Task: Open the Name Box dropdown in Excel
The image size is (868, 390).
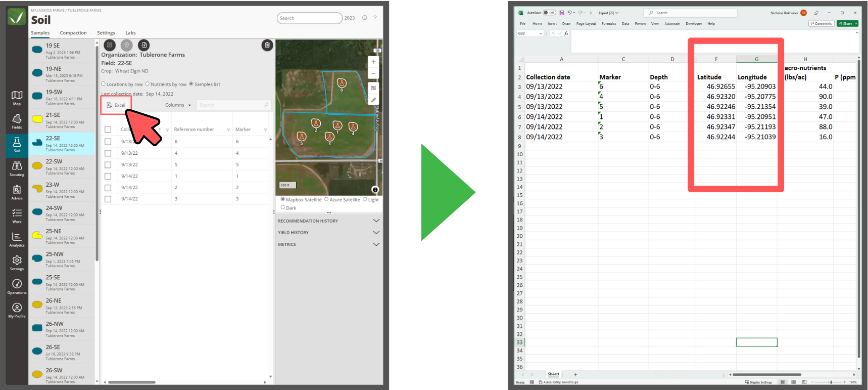Action: (x=541, y=33)
